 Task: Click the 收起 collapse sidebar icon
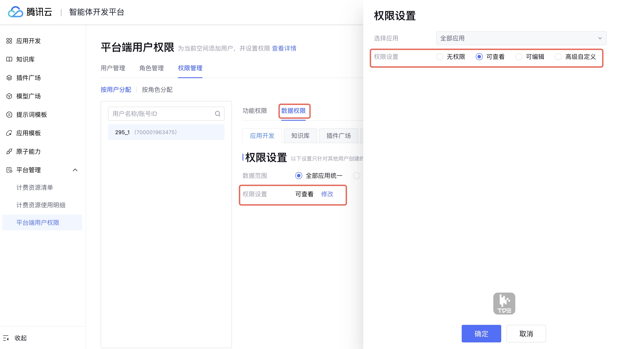pos(6,338)
